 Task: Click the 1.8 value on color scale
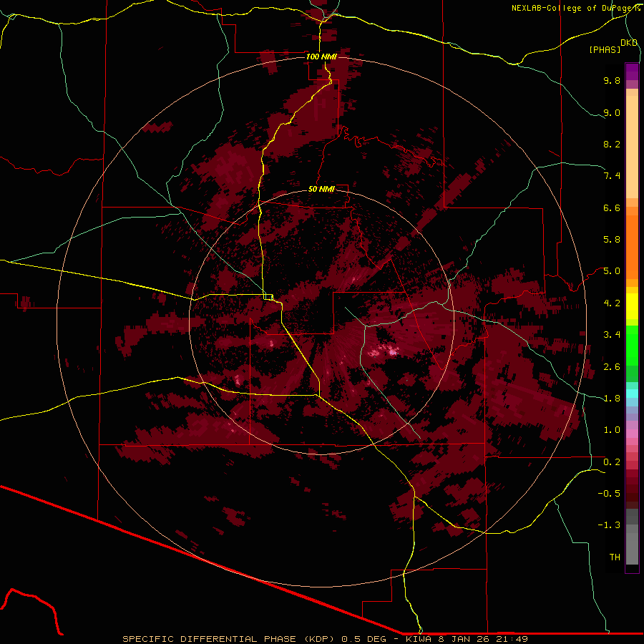pos(612,399)
